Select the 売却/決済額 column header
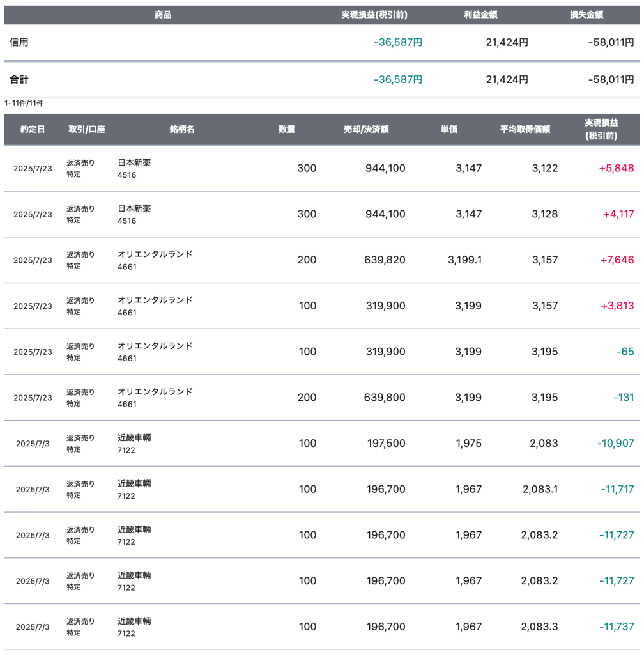The width and height of the screenshot is (644, 654). pyautogui.click(x=366, y=129)
